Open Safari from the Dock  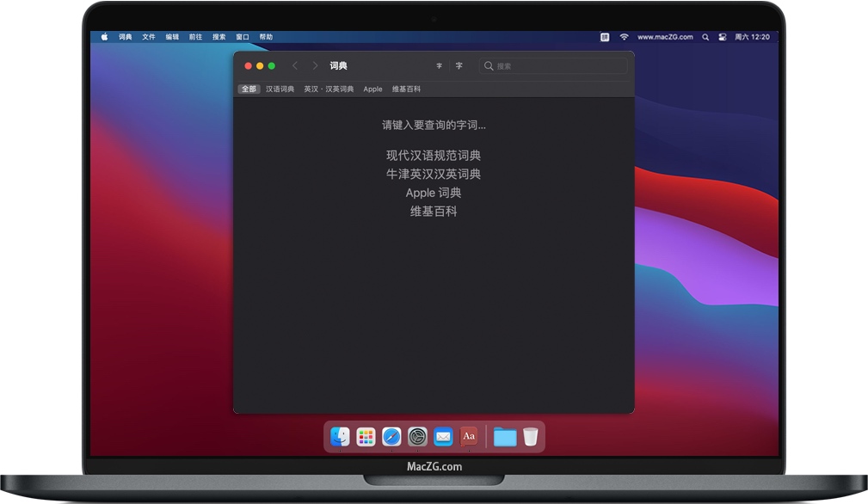point(391,436)
